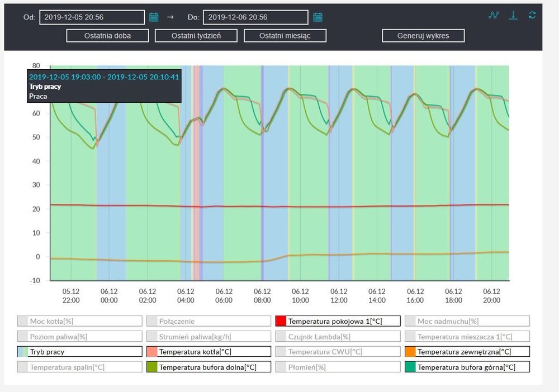Open the end date calendar picker
The width and height of the screenshot is (559, 392).
click(318, 17)
